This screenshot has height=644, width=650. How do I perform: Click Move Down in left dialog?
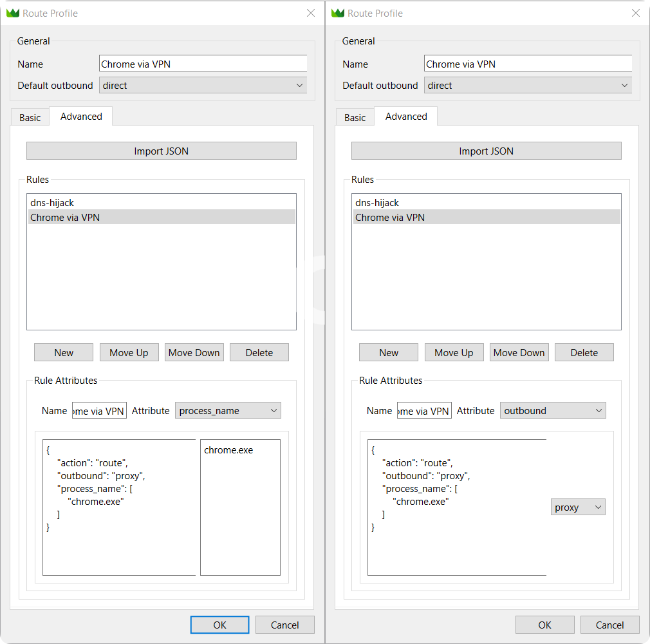[194, 353]
